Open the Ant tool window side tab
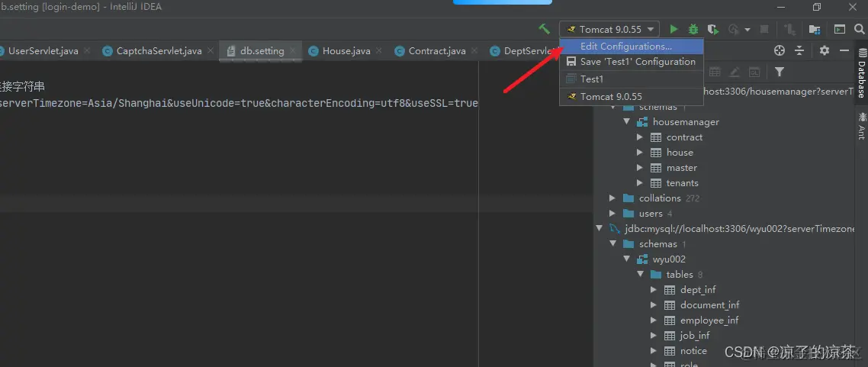 [862, 125]
